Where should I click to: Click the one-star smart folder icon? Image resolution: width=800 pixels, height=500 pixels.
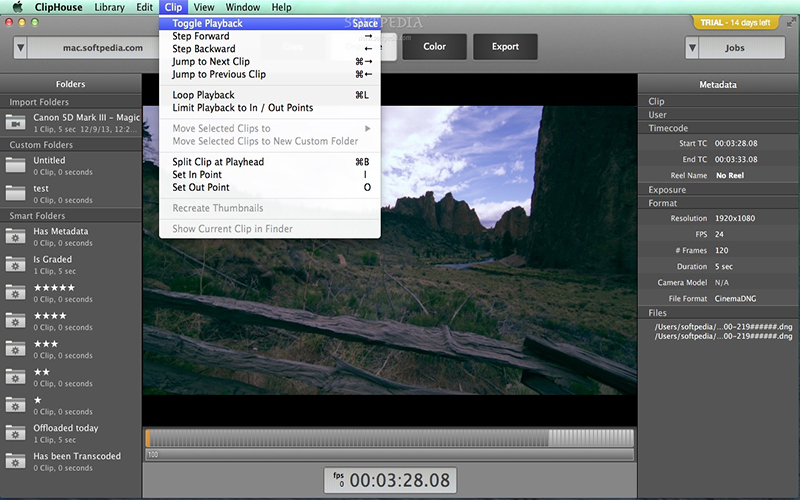coord(15,405)
